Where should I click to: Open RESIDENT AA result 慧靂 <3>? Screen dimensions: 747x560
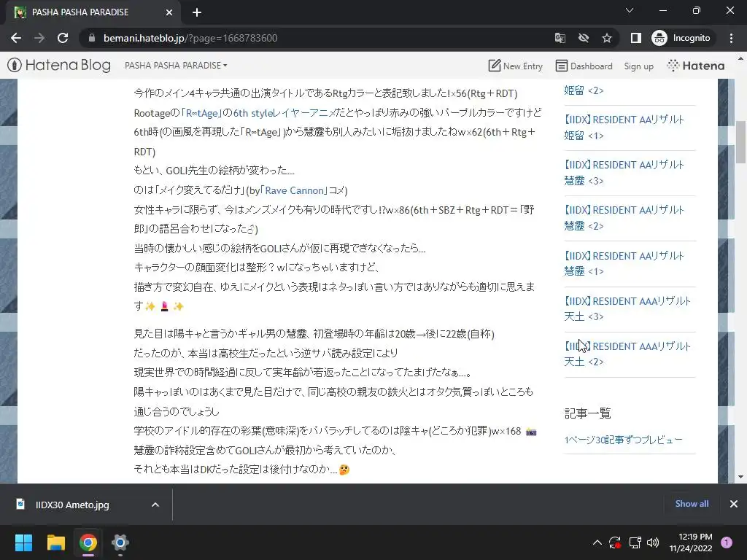pyautogui.click(x=624, y=173)
